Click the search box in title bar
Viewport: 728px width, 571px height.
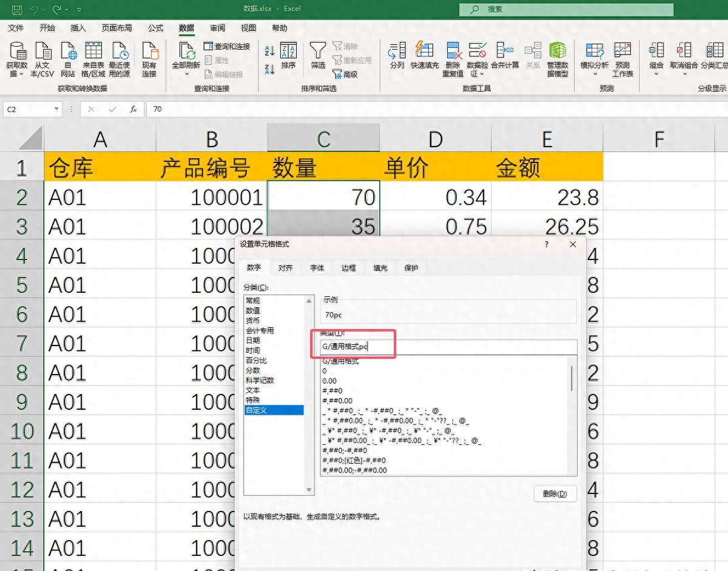567,9
